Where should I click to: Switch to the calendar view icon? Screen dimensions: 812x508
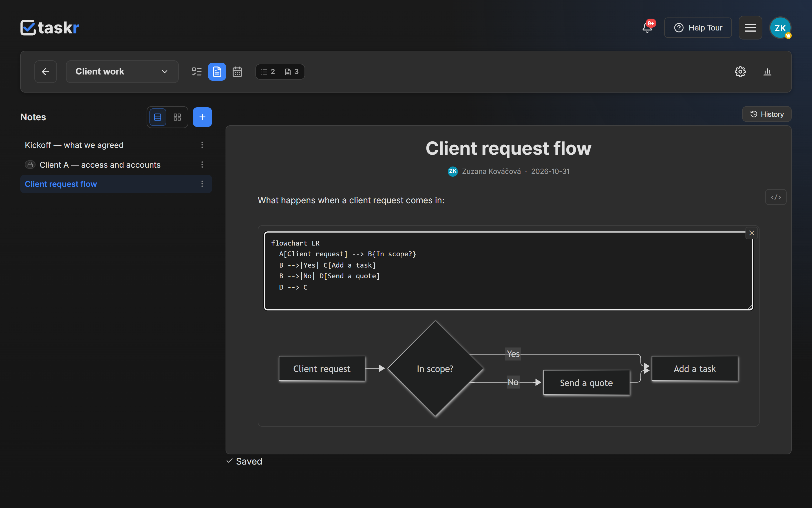(237, 72)
